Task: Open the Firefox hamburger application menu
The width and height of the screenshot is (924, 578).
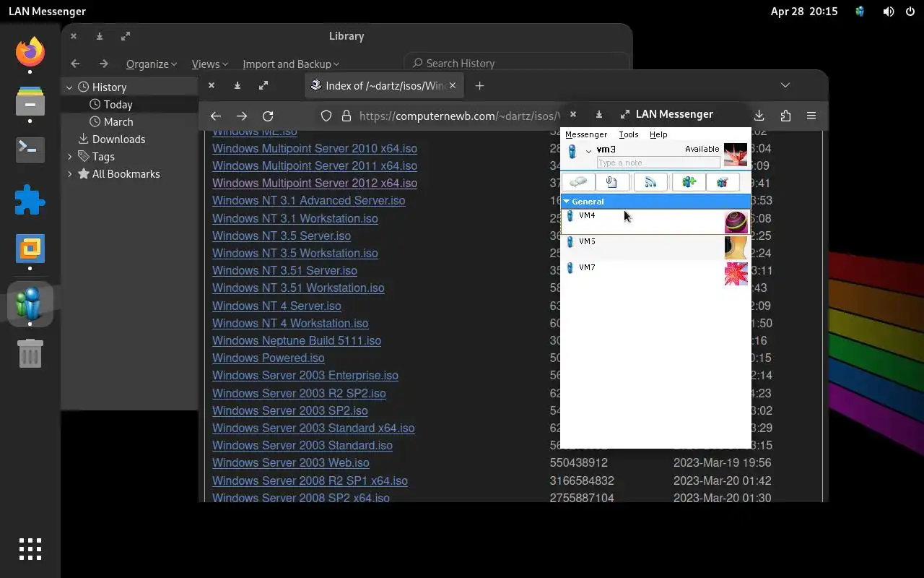Action: [x=811, y=116]
